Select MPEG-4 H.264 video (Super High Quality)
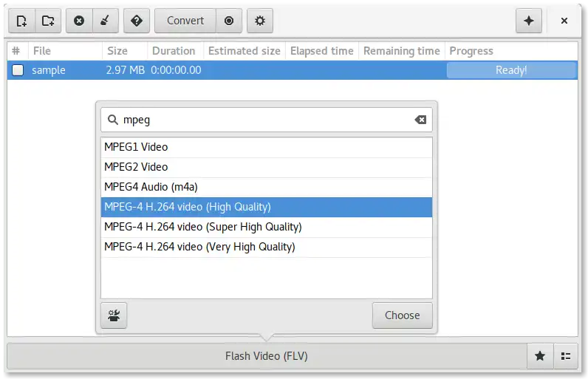The height and width of the screenshot is (379, 588). tap(266, 227)
